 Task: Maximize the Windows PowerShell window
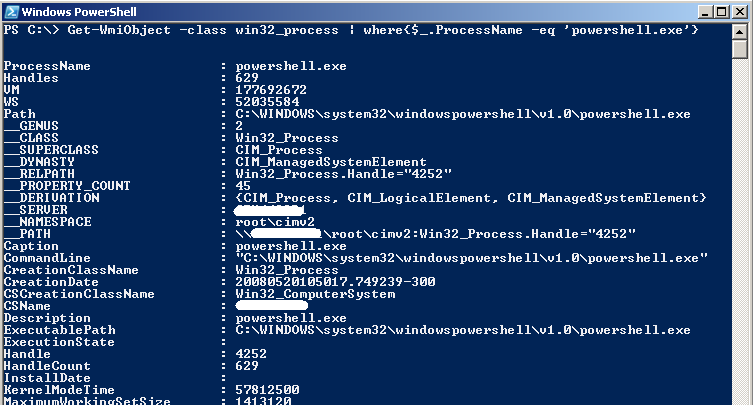coord(721,12)
